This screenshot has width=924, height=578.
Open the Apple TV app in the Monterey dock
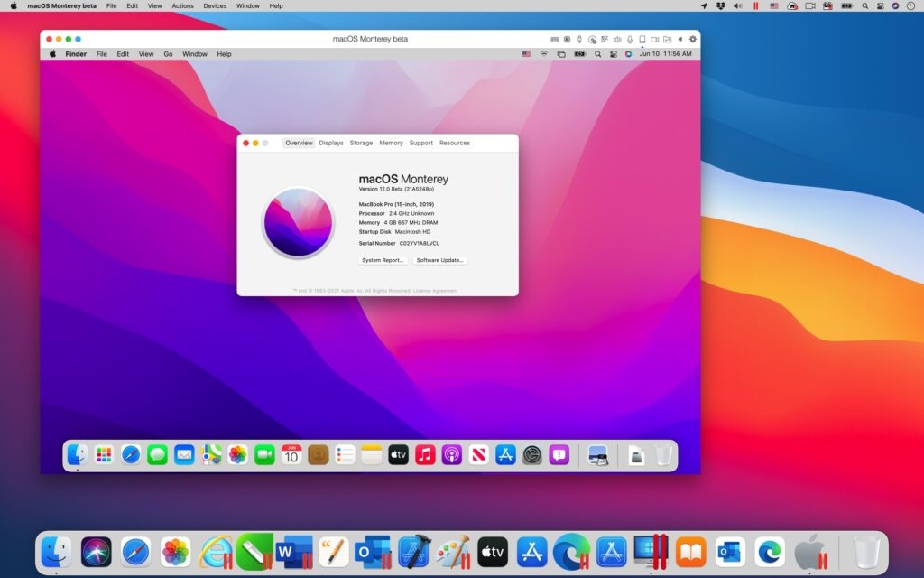pos(397,456)
